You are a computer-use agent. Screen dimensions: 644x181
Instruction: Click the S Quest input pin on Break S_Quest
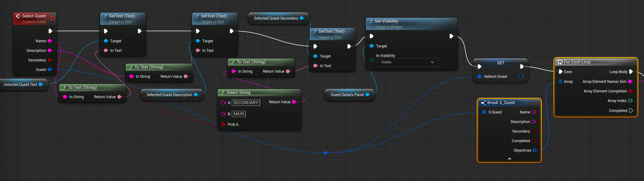(x=484, y=112)
